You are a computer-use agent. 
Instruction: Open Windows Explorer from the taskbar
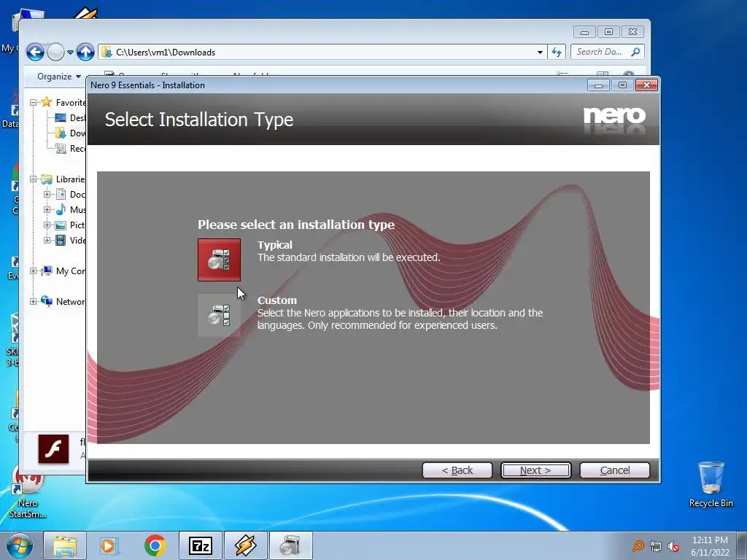pyautogui.click(x=65, y=545)
